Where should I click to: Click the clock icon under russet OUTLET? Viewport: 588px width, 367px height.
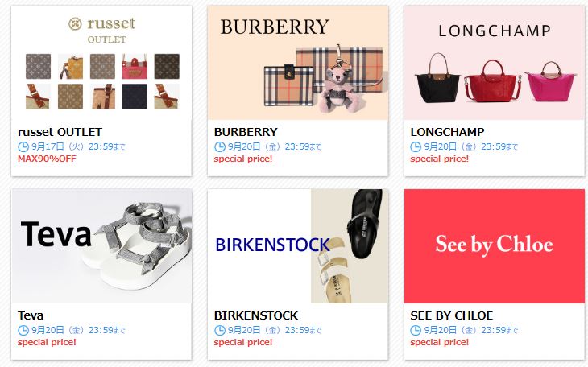23,146
